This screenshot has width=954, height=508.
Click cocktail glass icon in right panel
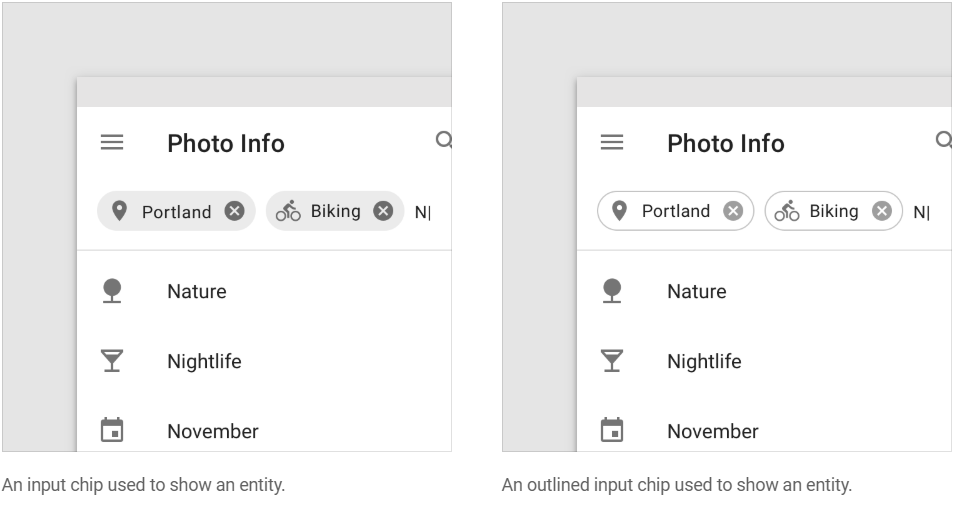click(611, 361)
